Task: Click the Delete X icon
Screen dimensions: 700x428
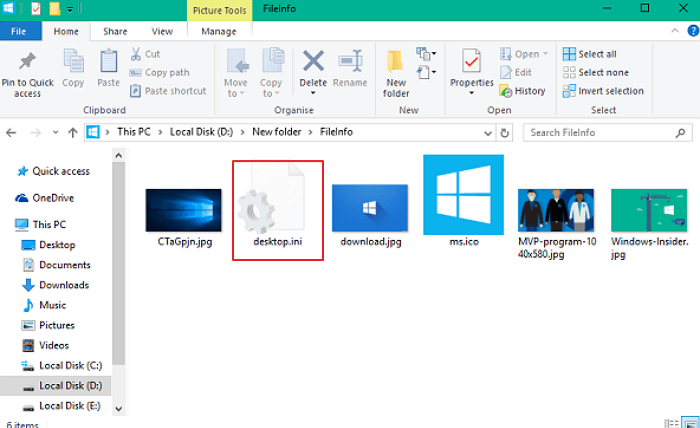Action: click(313, 61)
